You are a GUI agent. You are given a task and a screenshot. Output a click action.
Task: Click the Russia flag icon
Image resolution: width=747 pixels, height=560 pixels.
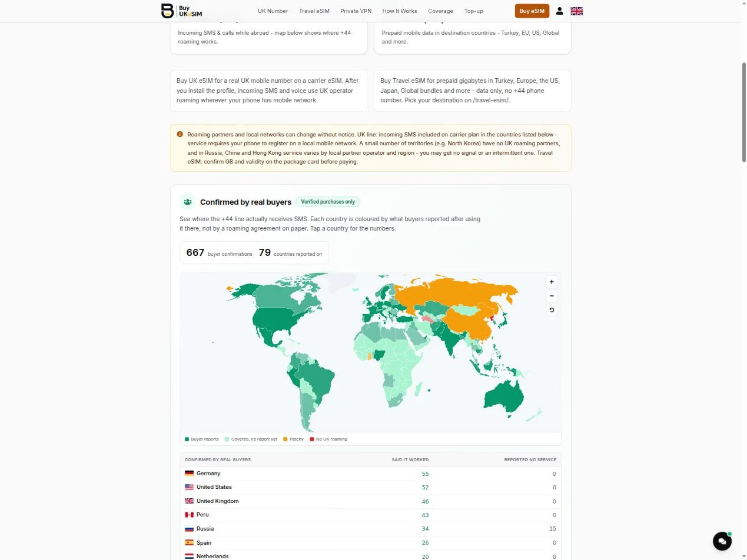coord(189,529)
